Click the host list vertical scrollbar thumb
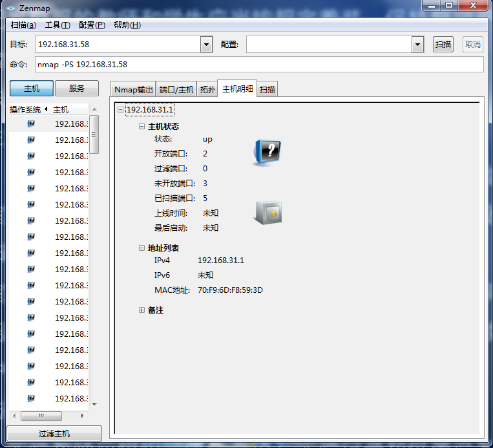Viewport: 493px width, 448px height. coord(94,134)
